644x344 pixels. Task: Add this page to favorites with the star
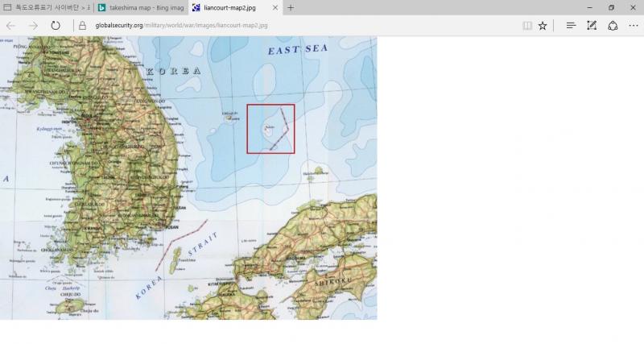pos(543,26)
